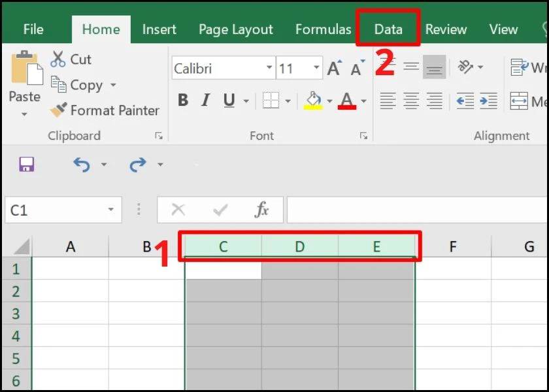Increase font size with large A
Image resolution: width=549 pixels, height=392 pixels.
[x=335, y=68]
